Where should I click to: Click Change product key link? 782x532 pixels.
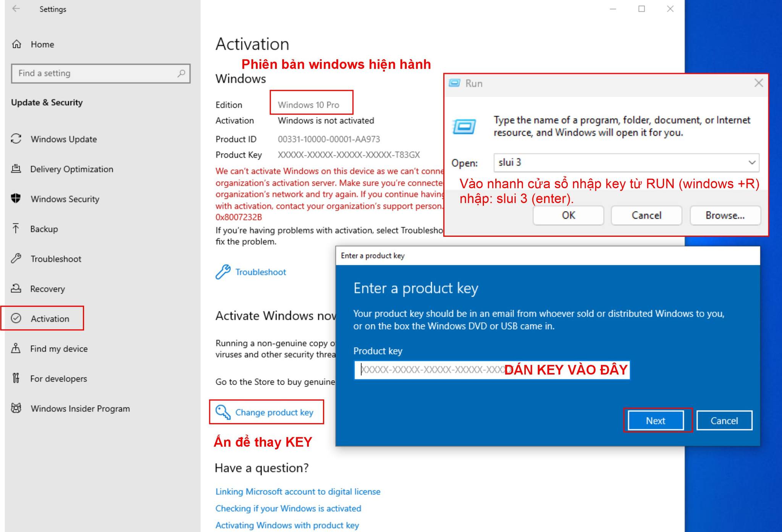click(274, 412)
